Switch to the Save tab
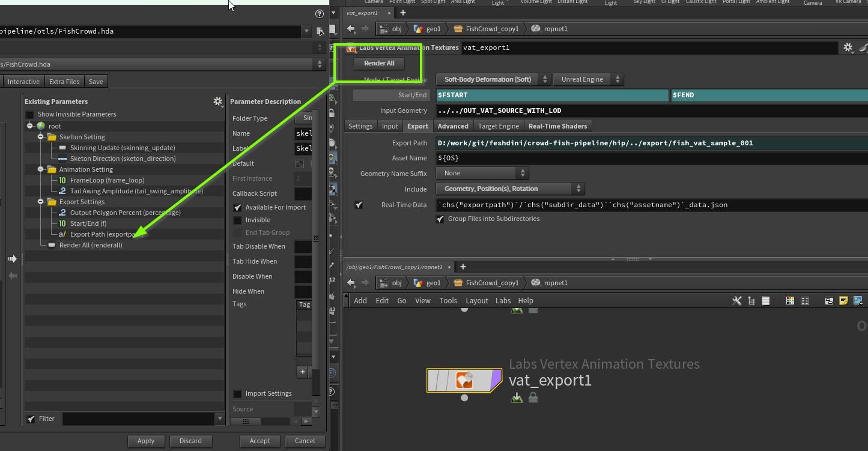This screenshot has height=451, width=868. [x=96, y=82]
